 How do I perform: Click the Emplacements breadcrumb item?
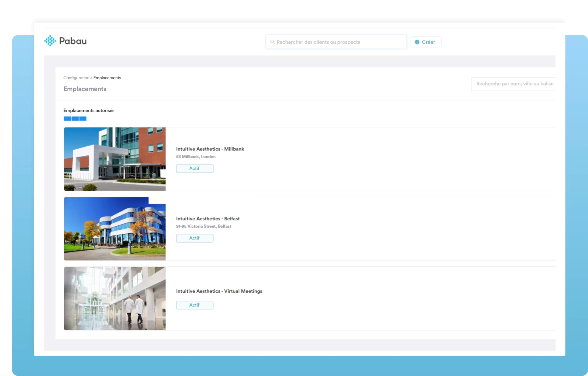[x=107, y=78]
